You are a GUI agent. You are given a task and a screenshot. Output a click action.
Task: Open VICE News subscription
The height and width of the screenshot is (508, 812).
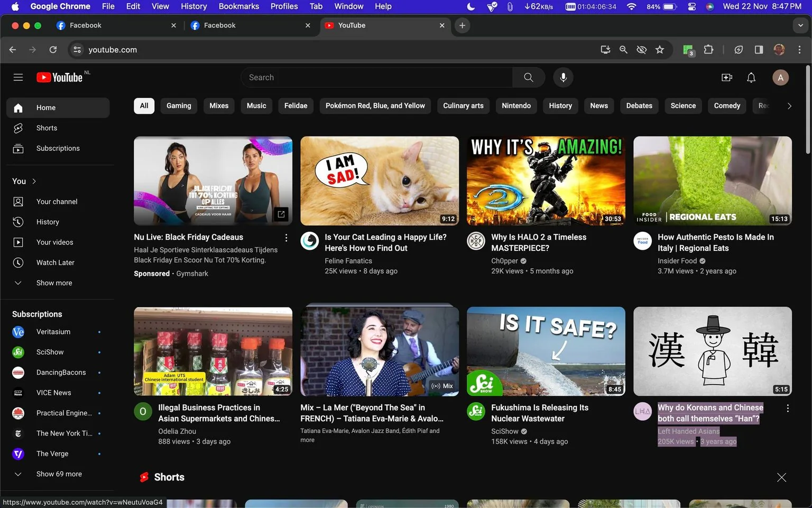(x=57, y=393)
